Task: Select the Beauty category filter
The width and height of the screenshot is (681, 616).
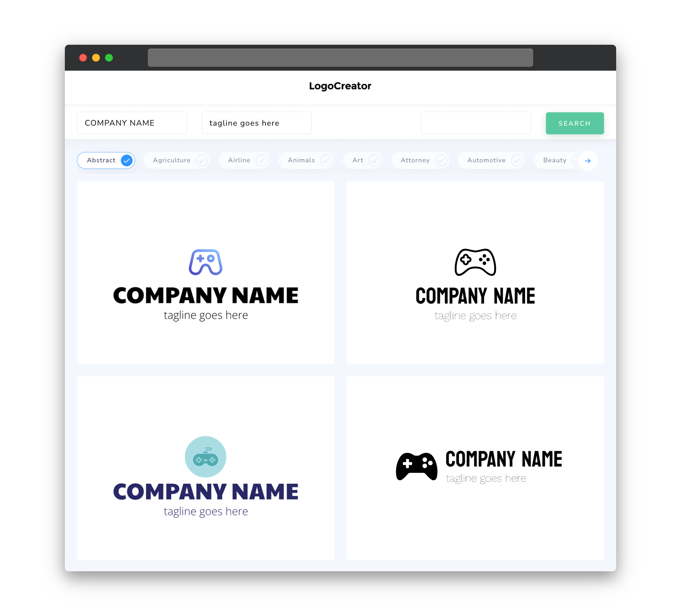Action: [x=555, y=160]
